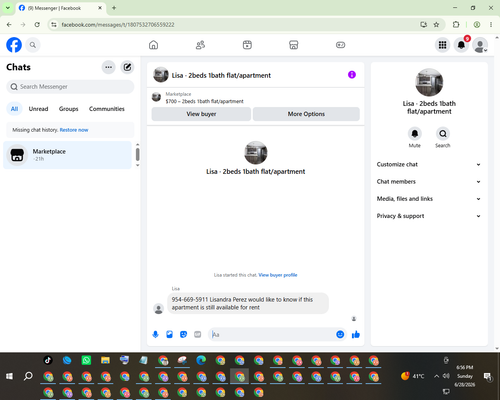Click the Marketplace listing thumbnail beside $700
The width and height of the screenshot is (500, 400).
[x=156, y=97]
